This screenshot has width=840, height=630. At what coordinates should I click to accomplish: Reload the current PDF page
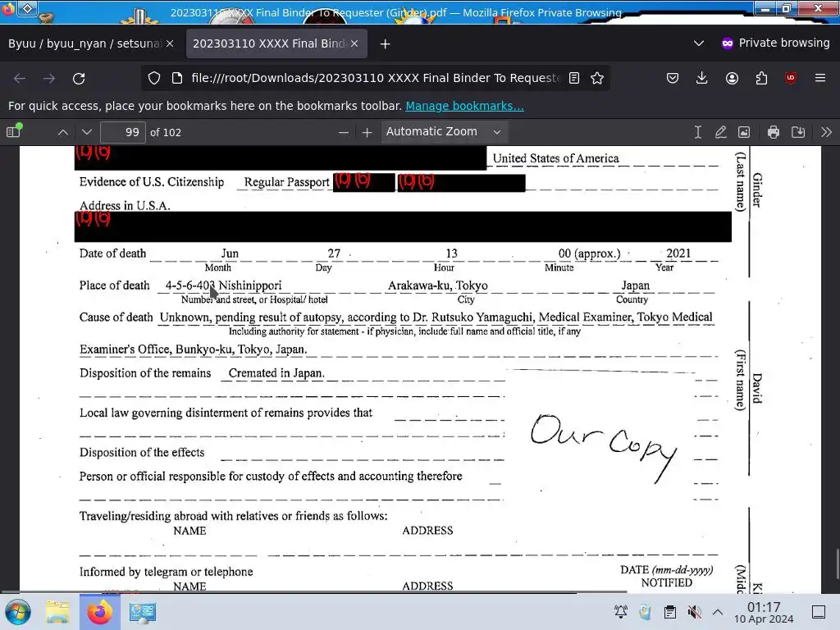pos(79,78)
